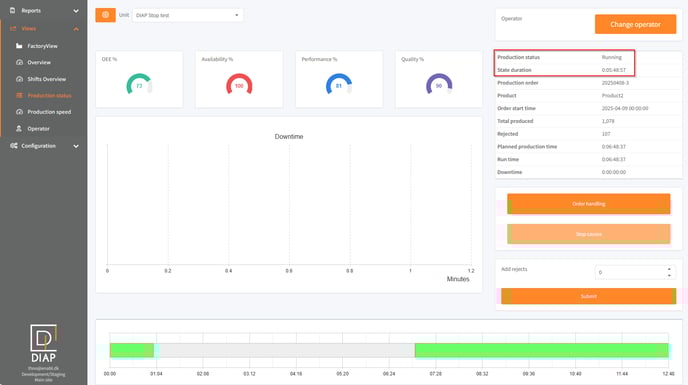Click the Downtime chart title
The width and height of the screenshot is (688, 385).
coord(289,137)
